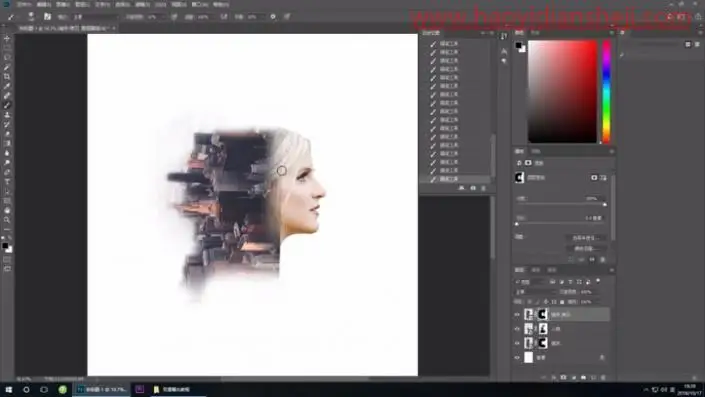
Task: Select the Move tool
Action: 7,39
